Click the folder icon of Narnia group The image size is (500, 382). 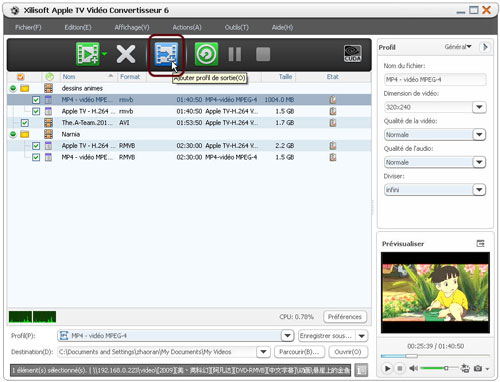25,134
